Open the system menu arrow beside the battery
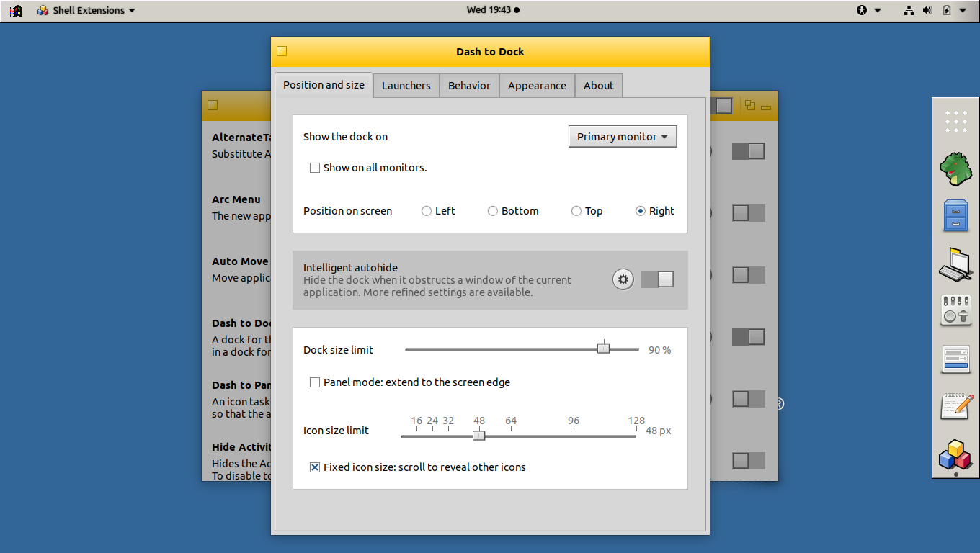980x553 pixels. pyautogui.click(x=963, y=10)
